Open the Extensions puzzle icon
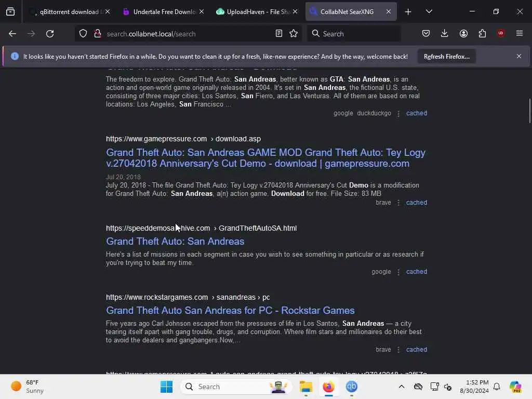The height and width of the screenshot is (399, 532). point(482,34)
